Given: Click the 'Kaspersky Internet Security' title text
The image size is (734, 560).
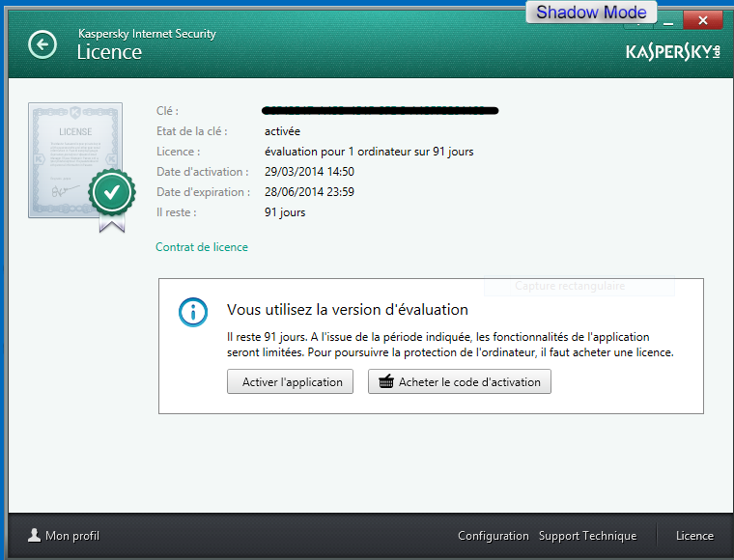Looking at the screenshot, I should pyautogui.click(x=147, y=34).
